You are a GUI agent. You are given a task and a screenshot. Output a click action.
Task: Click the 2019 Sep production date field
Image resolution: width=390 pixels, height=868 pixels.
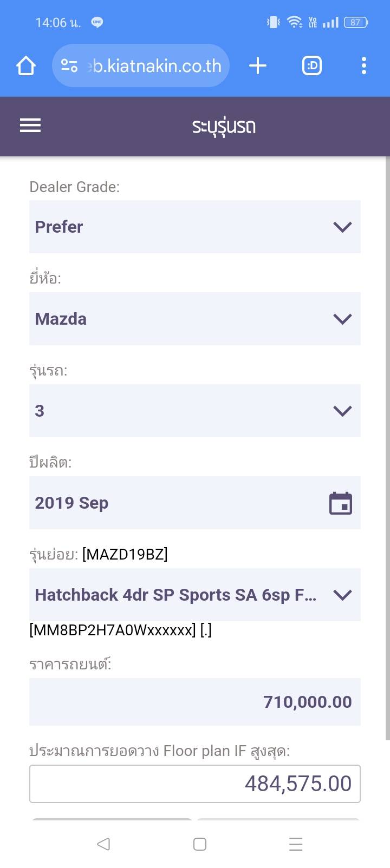tap(173, 503)
